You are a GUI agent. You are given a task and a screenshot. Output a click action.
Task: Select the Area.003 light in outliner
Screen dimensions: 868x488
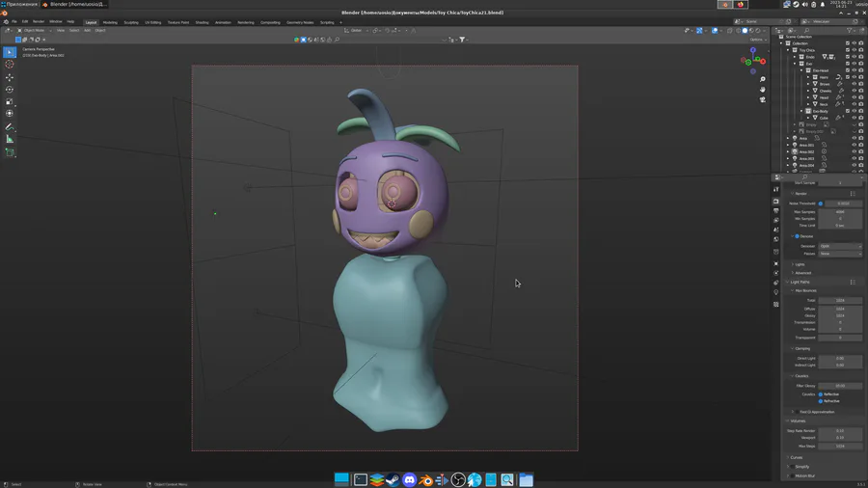[x=806, y=159]
